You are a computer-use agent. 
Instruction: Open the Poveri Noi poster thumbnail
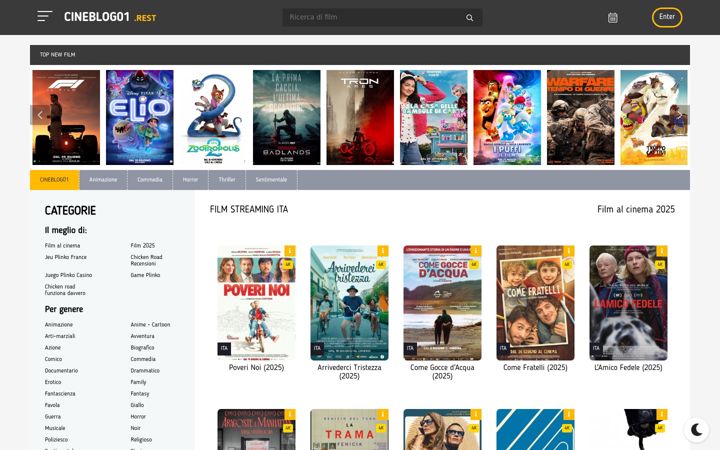[x=256, y=303]
